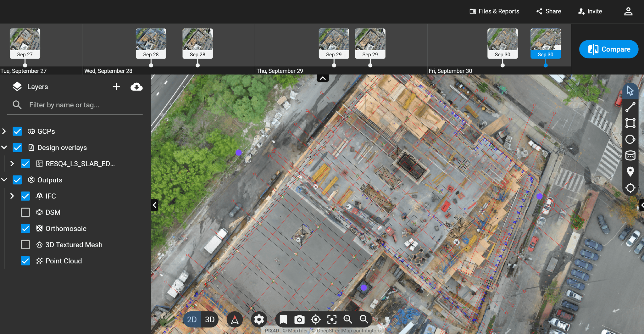The image size is (644, 334).
Task: Take a screenshot with camera icon
Action: (x=299, y=320)
